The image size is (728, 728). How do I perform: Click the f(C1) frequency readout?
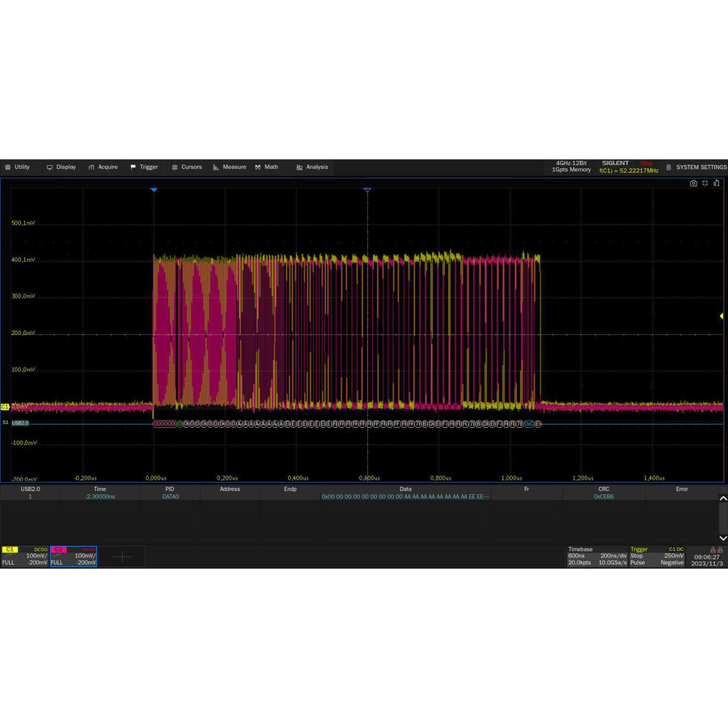627,171
